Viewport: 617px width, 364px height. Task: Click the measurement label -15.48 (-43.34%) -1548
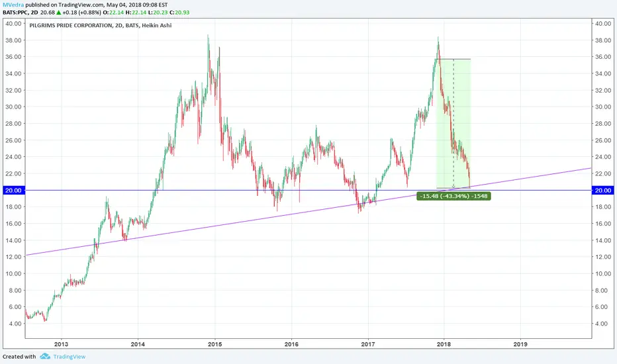tap(453, 196)
